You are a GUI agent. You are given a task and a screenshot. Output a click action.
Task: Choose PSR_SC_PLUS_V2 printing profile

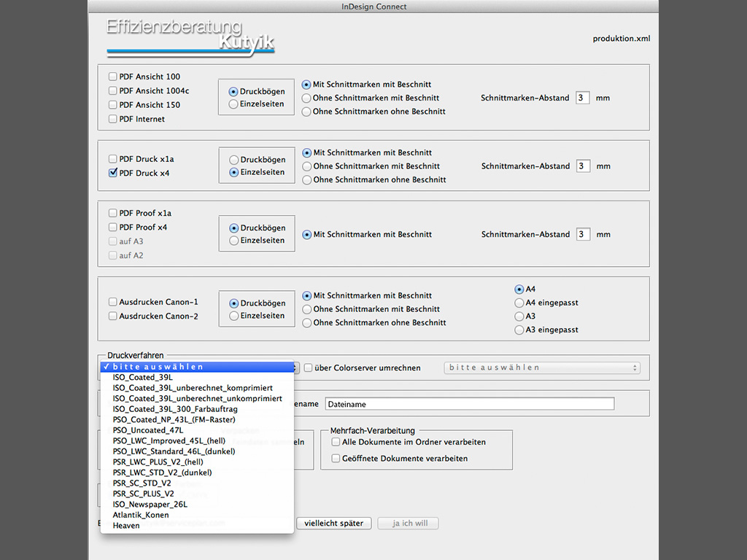pos(143,494)
